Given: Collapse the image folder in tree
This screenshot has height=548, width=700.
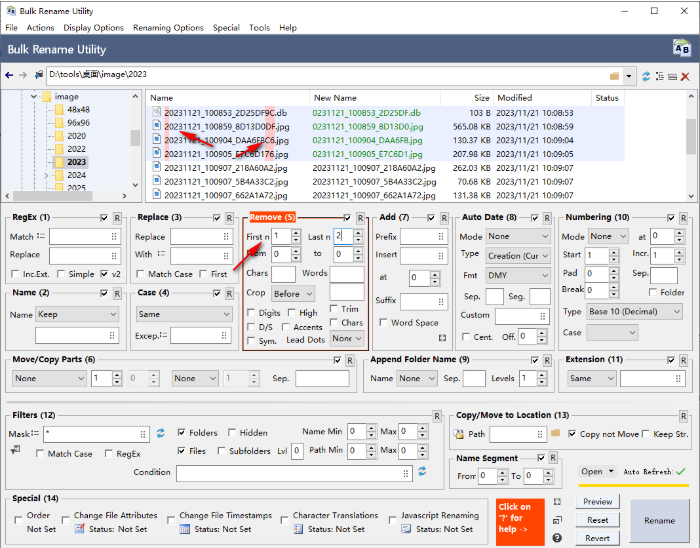Looking at the screenshot, I should pos(34,96).
